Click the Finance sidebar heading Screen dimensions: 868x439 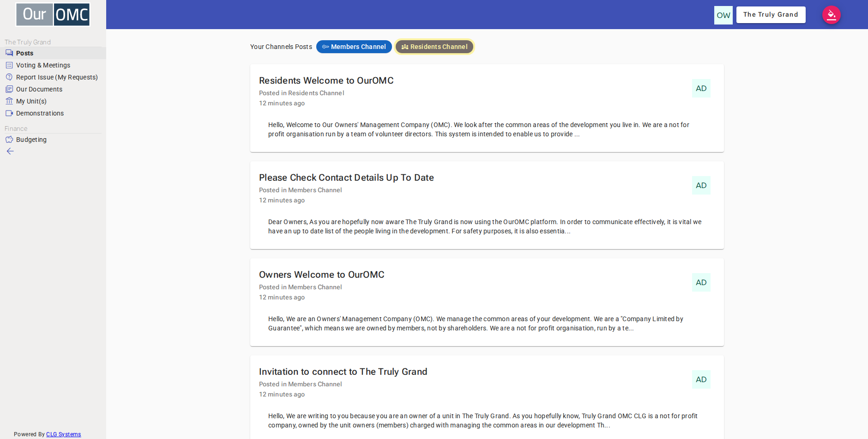(x=16, y=128)
